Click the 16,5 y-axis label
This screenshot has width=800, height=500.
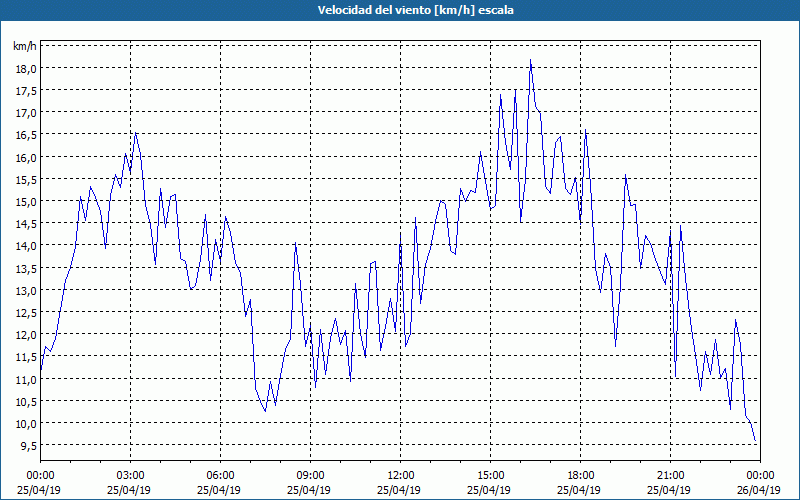click(x=28, y=135)
